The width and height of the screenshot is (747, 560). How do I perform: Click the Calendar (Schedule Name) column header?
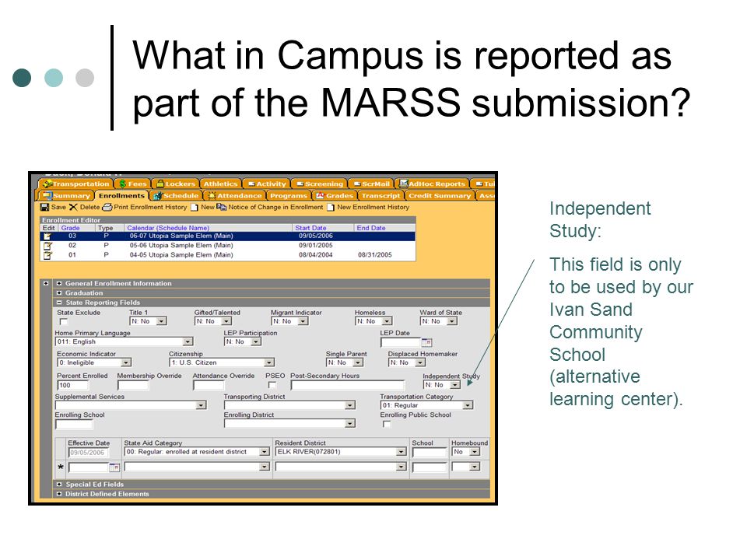168,228
